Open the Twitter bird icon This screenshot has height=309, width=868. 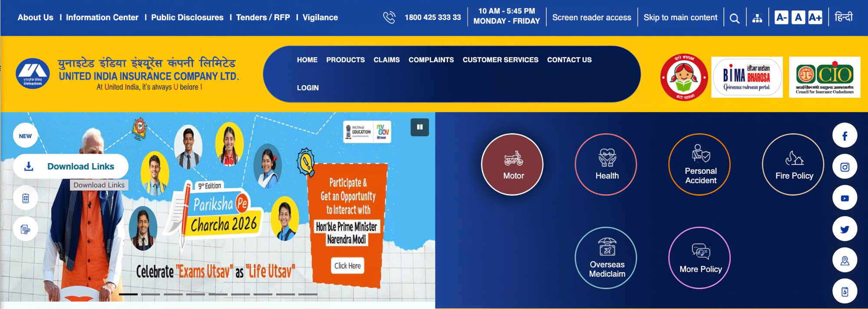pyautogui.click(x=845, y=229)
